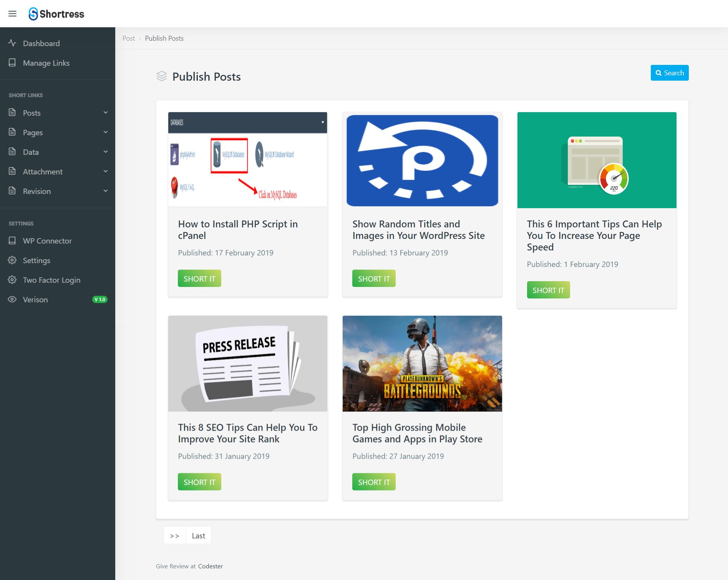The width and height of the screenshot is (728, 580).
Task: Click the Attachment document icon
Action: (x=12, y=171)
